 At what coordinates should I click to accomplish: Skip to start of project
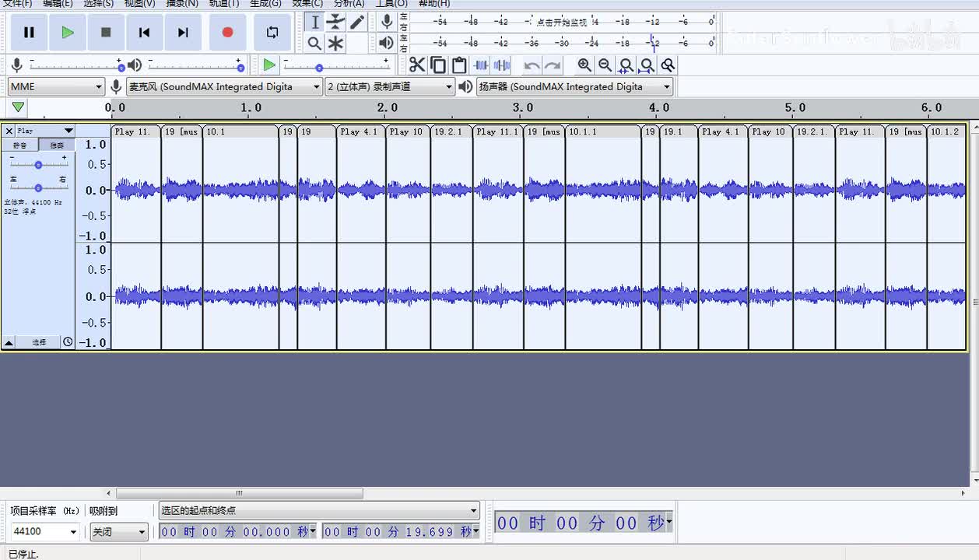(x=144, y=33)
